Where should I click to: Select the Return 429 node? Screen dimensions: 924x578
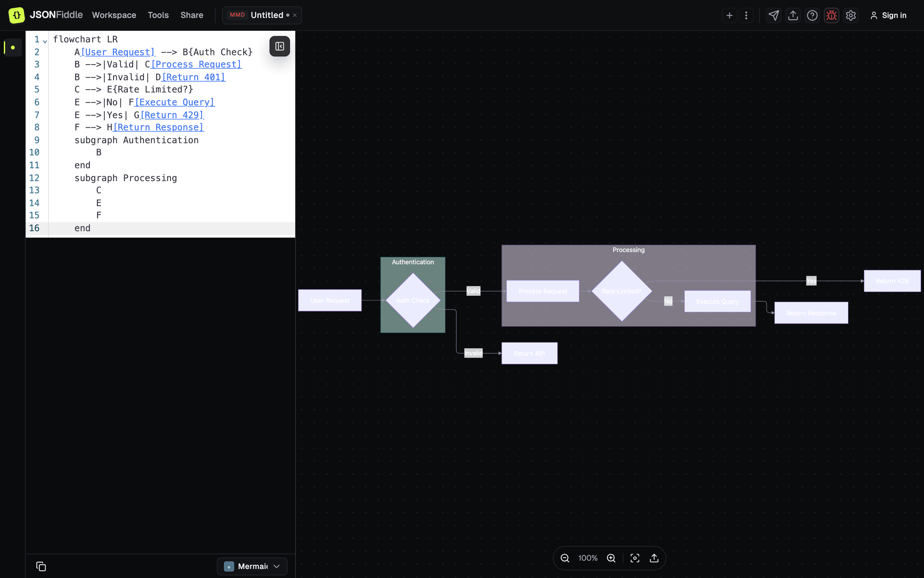tap(892, 281)
